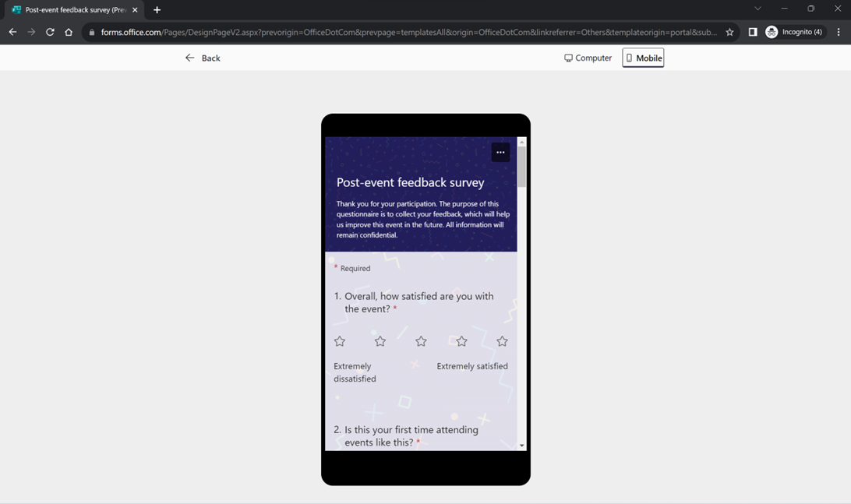Open form options with the ellipsis icon
The width and height of the screenshot is (851, 504).
point(500,152)
